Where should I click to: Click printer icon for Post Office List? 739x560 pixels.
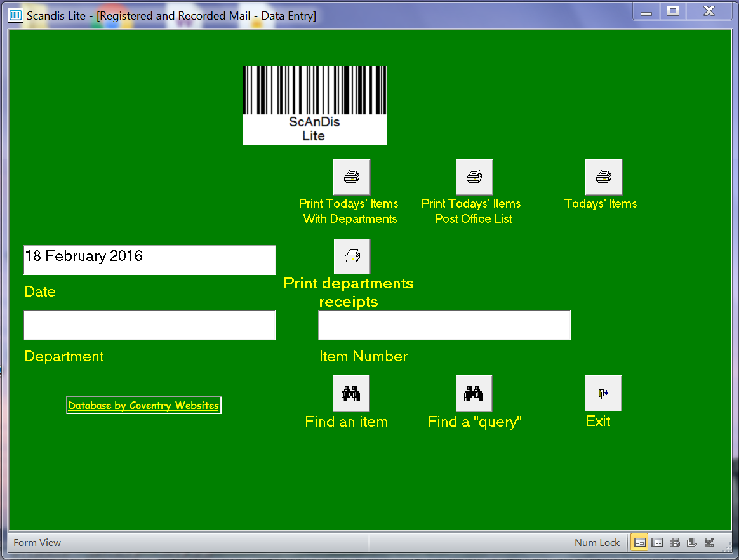tap(474, 177)
